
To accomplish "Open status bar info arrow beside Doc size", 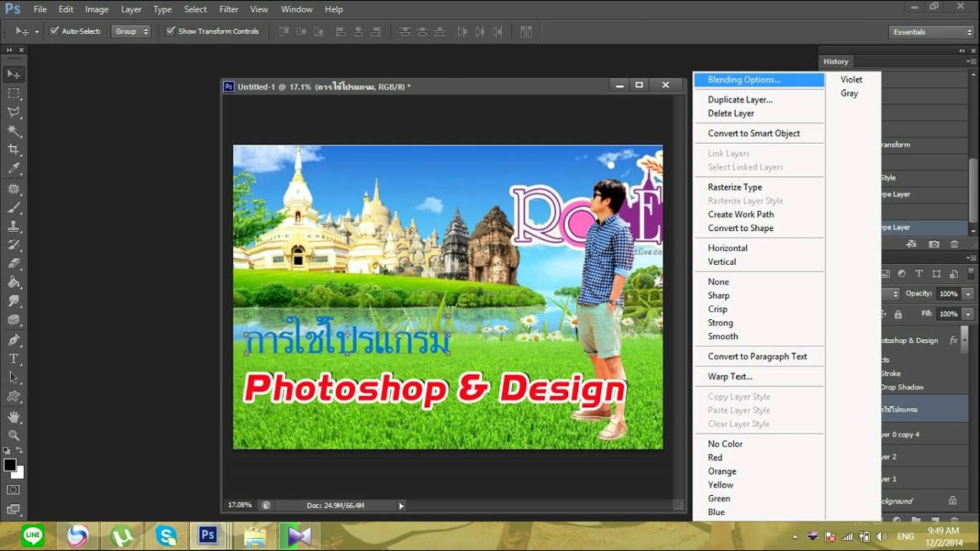I will click(401, 505).
